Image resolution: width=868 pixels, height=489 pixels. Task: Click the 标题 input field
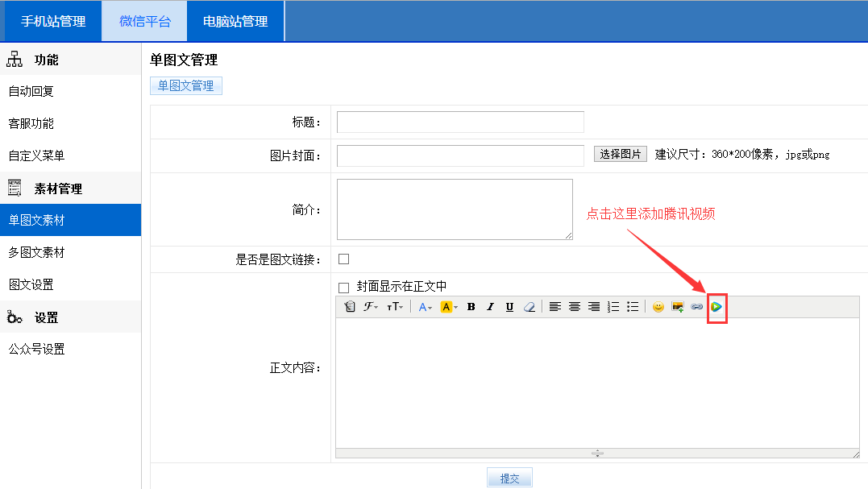[x=460, y=122]
